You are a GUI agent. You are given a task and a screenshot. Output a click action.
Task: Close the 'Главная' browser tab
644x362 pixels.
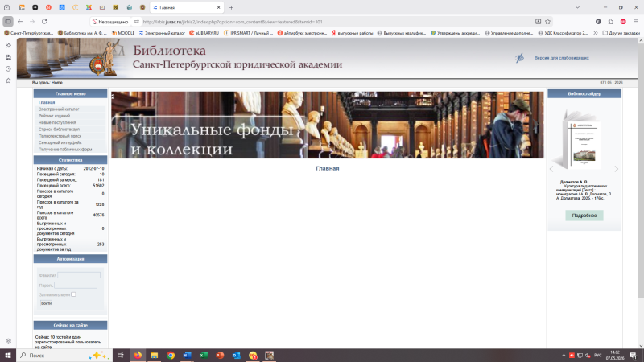(218, 7)
